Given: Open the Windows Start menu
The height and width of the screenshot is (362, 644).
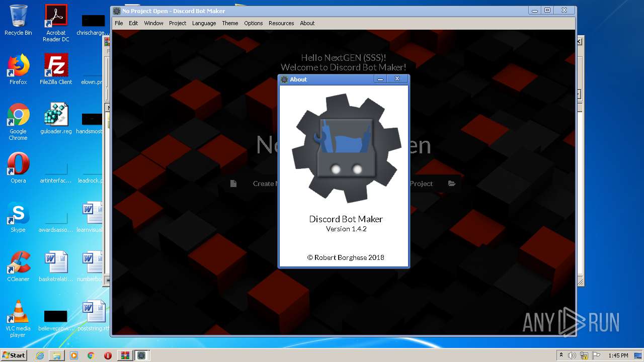Looking at the screenshot, I should point(14,355).
